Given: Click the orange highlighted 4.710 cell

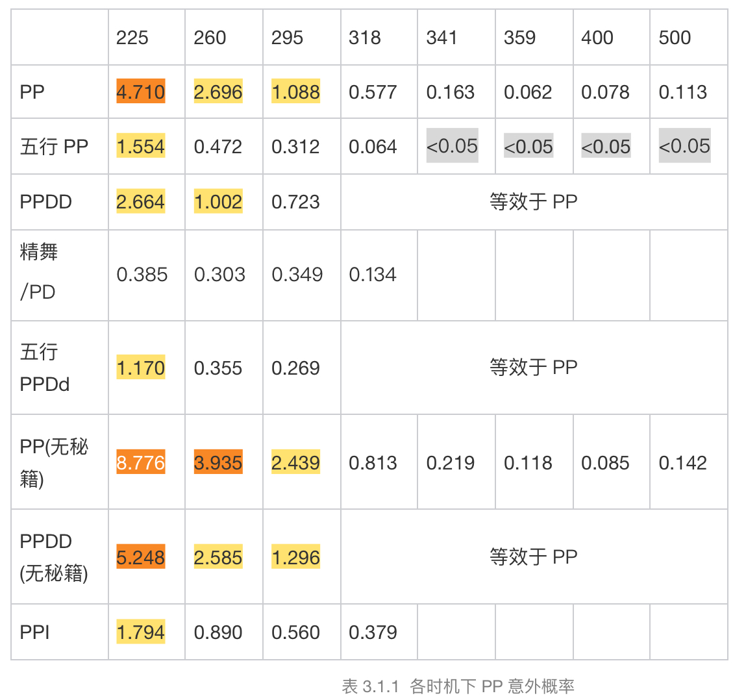Looking at the screenshot, I should (x=140, y=92).
